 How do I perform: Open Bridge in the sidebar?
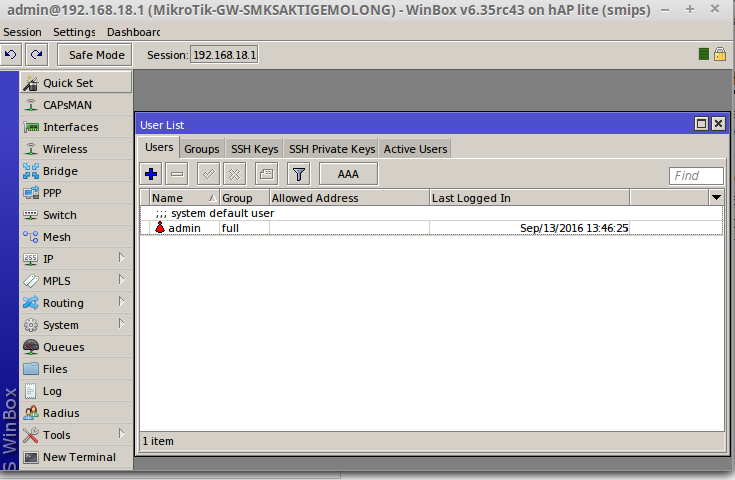(76, 171)
